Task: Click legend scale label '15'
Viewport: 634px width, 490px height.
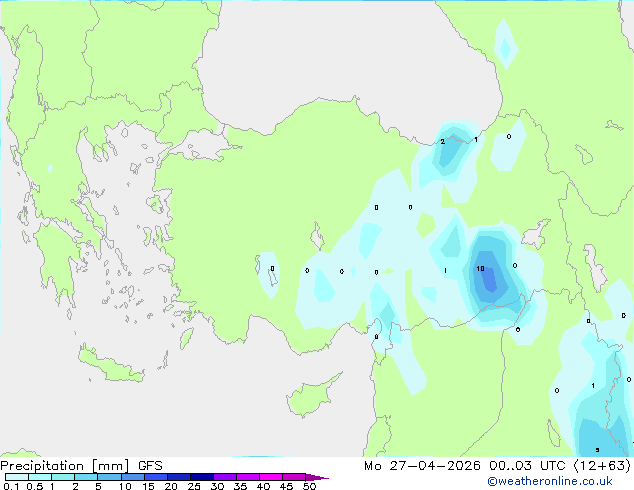Action: pyautogui.click(x=148, y=486)
